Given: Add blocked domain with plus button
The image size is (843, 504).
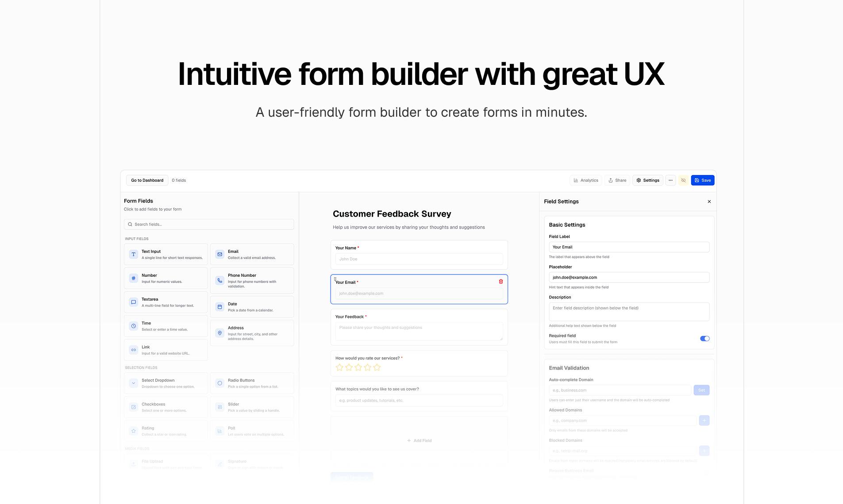Looking at the screenshot, I should click(x=704, y=451).
